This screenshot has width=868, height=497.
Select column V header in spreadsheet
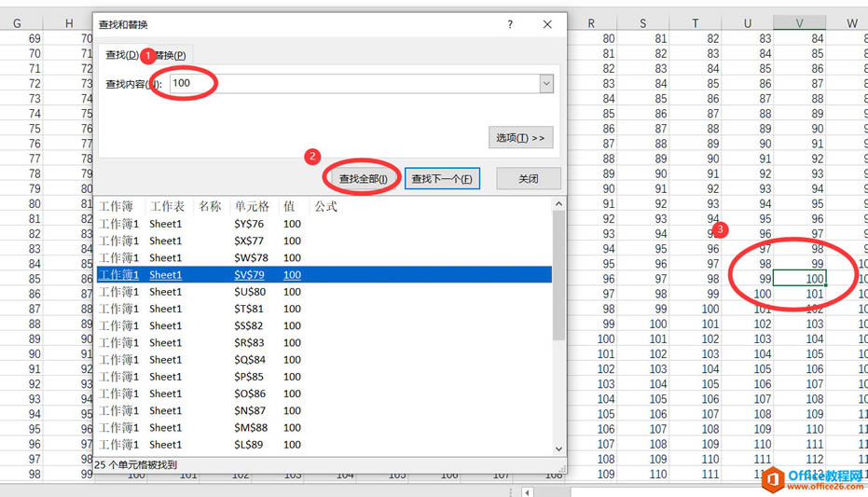coord(800,23)
